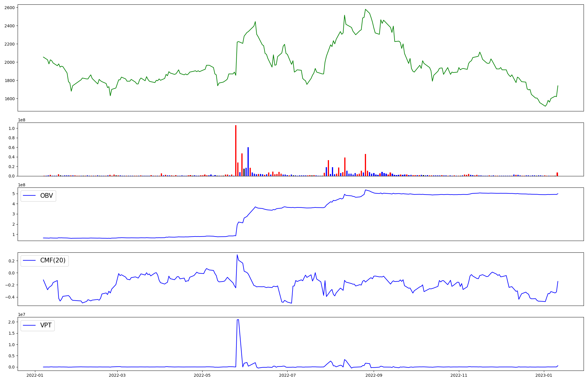588x382 pixels.
Task: Click the 1e8 exponent above volume chart
Action: click(22, 120)
